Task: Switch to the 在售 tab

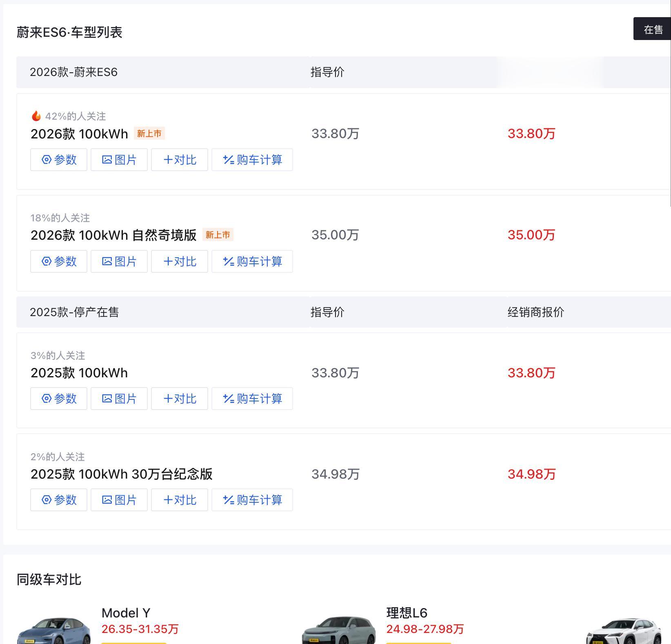Action: point(653,29)
